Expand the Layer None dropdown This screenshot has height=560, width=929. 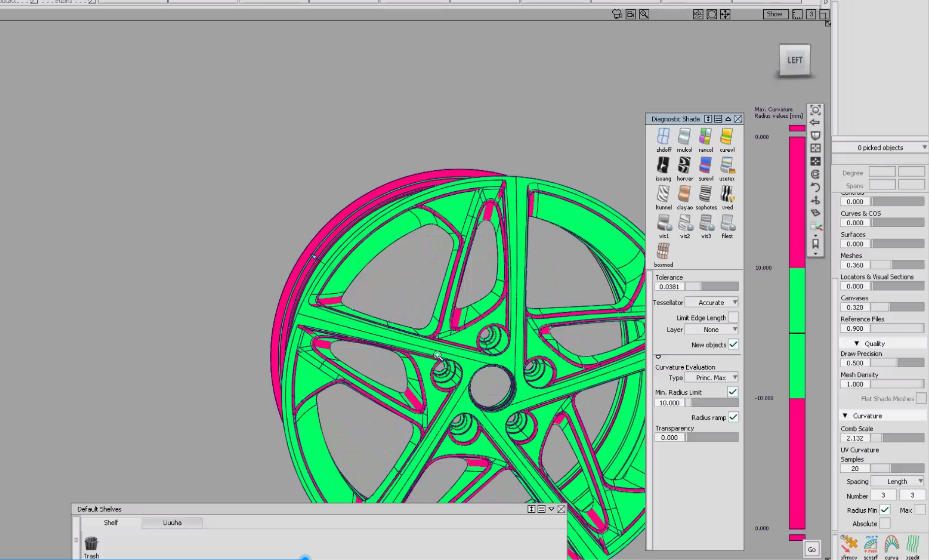711,329
